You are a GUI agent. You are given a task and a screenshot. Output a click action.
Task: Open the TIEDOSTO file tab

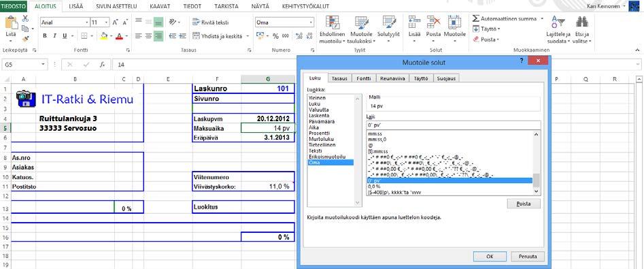coord(14,6)
